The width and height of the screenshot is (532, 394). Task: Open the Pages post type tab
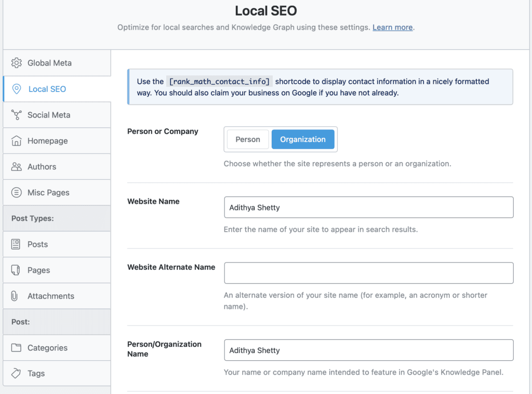coord(57,270)
